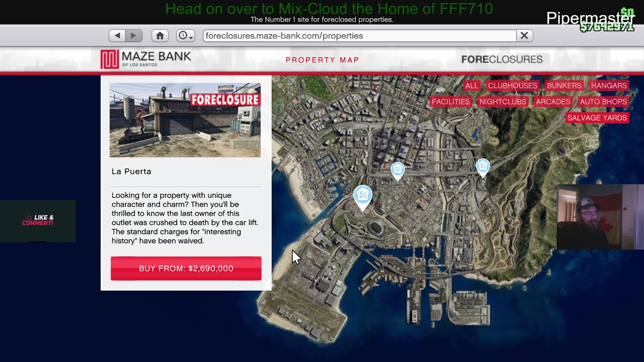Click 'The Number 1 site for foreclosed properties' text
This screenshot has height=362, width=644.
coord(322,20)
